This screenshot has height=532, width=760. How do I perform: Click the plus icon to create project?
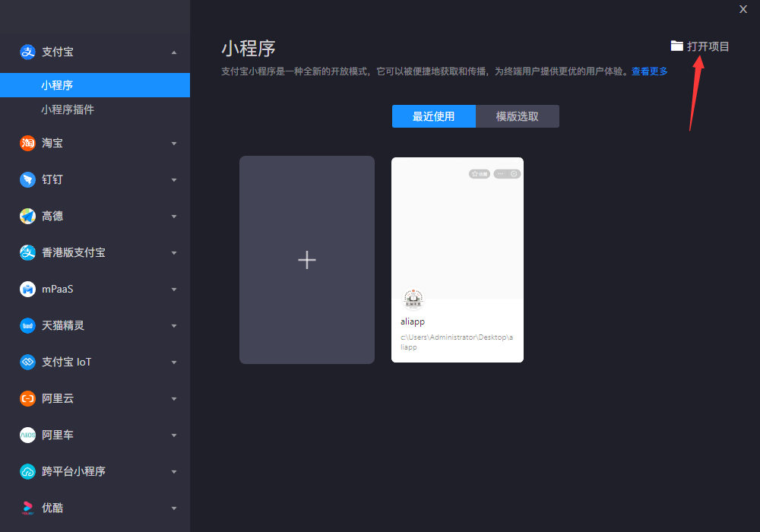[x=307, y=260]
